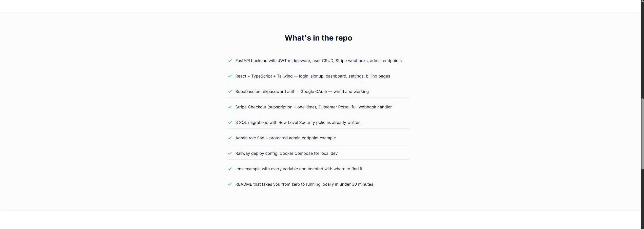
Task: Click the checkmark beside Admin role flag item
Action: click(230, 138)
